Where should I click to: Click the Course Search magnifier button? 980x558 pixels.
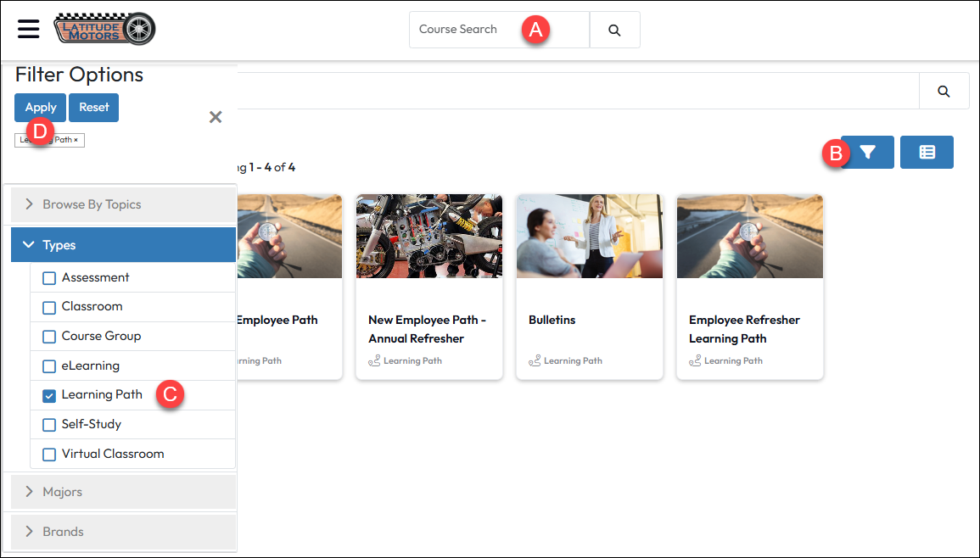pyautogui.click(x=614, y=30)
